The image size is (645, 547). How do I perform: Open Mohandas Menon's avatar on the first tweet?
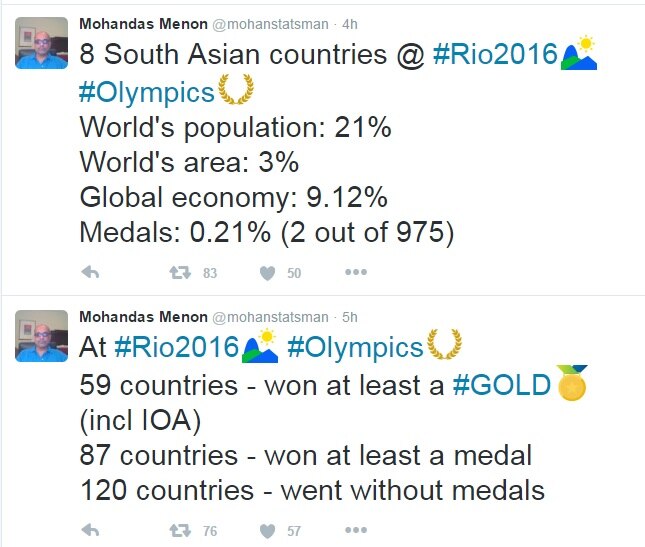42,43
